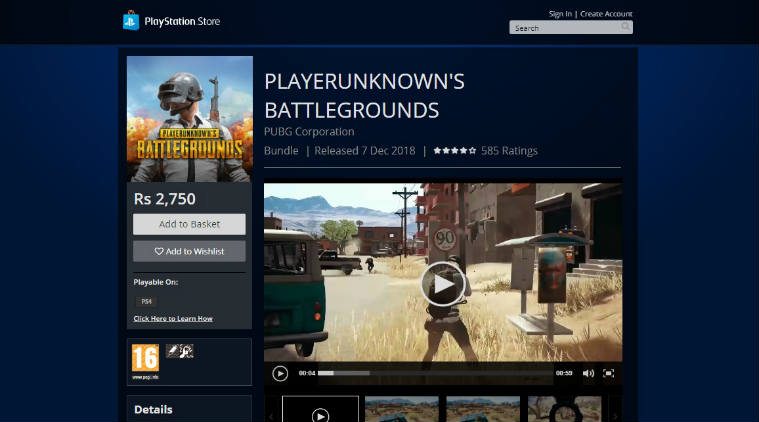Click Add to Basket button
Screen dimensions: 759x422
pyautogui.click(x=189, y=224)
